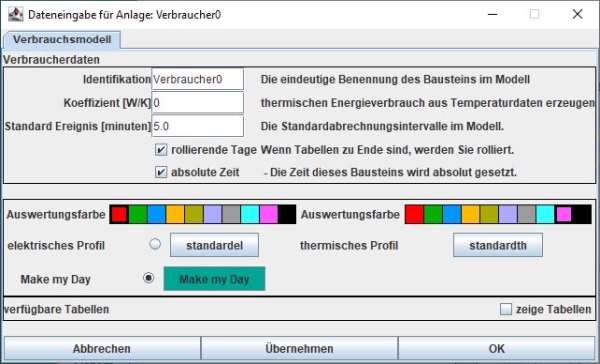Pick magenta in right Auswertungsfarbe palette
The image size is (600, 364).
pyautogui.click(x=564, y=214)
